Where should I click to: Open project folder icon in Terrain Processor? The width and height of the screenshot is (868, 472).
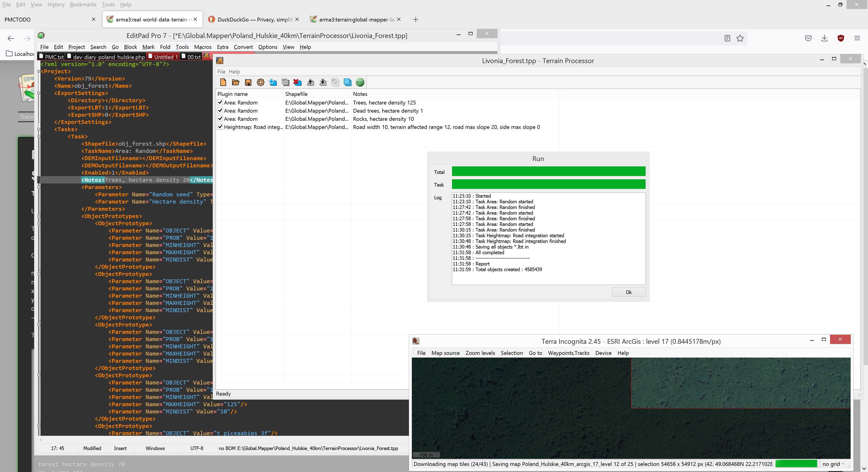(x=236, y=82)
